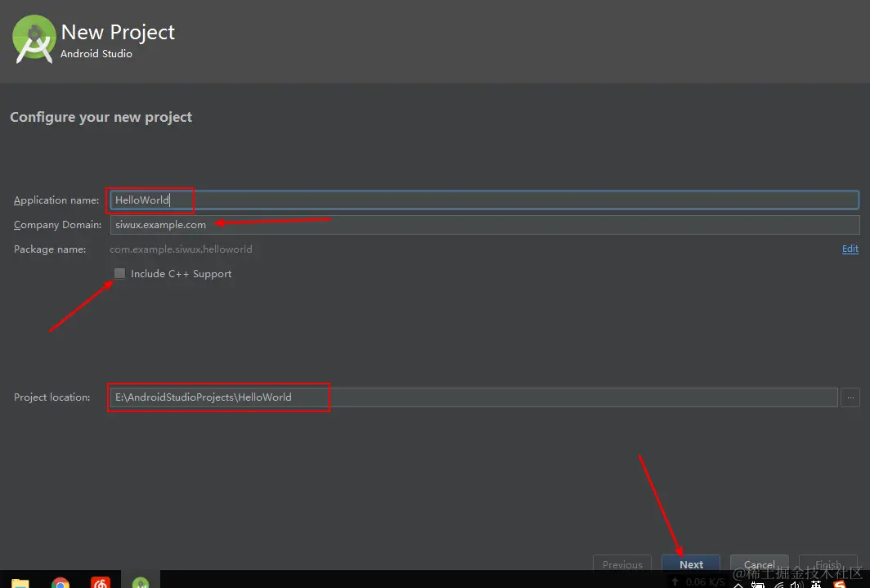Click the Cancel button
Screen dimensions: 870x588
click(759, 563)
